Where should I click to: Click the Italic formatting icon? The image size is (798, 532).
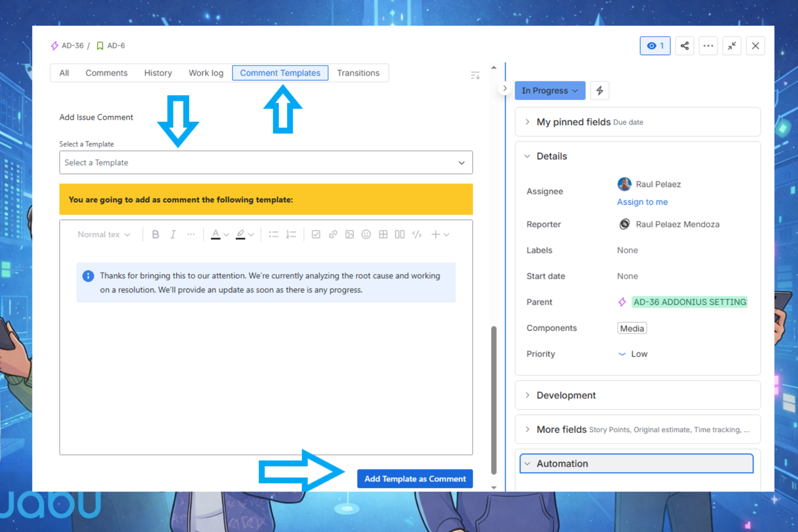(x=173, y=235)
